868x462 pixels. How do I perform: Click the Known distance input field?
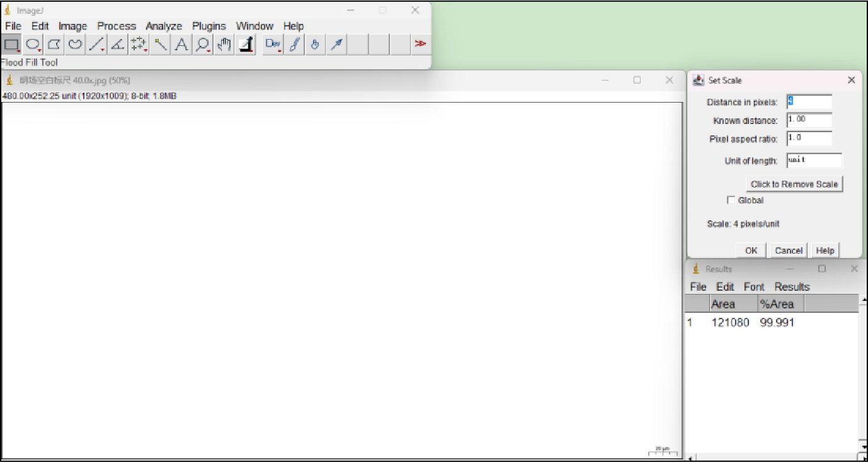(809, 120)
